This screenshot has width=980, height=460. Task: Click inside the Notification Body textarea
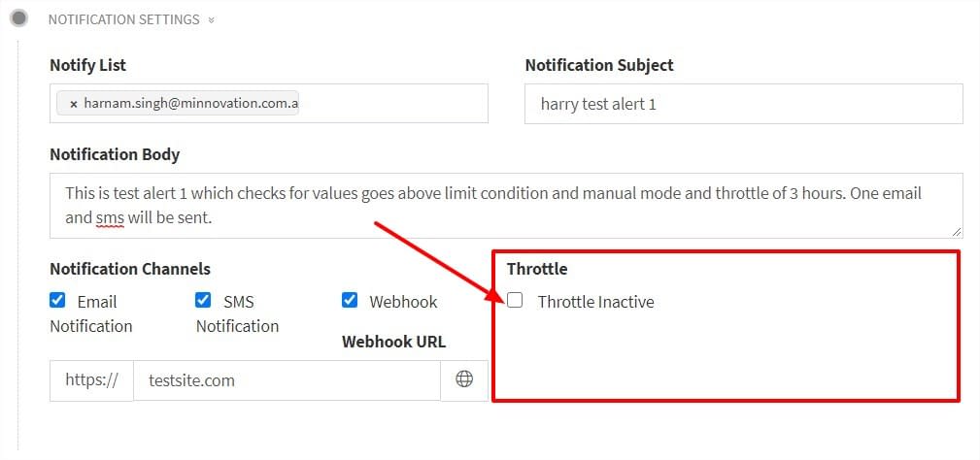506,206
